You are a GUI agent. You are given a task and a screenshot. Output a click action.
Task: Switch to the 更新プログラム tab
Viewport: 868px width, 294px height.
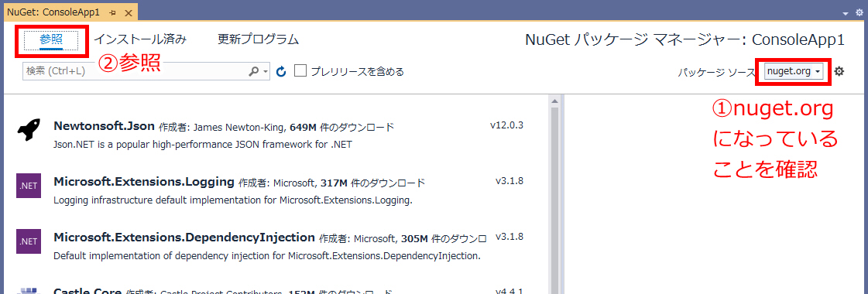tap(258, 39)
